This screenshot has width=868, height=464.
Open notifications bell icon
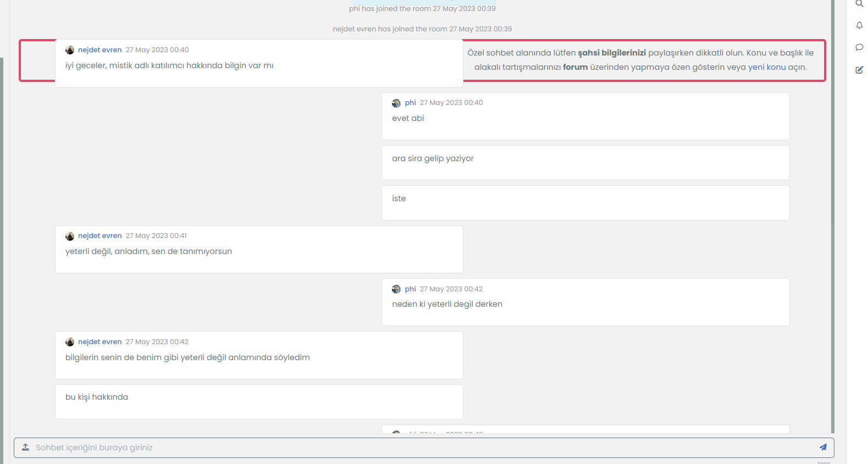(859, 25)
